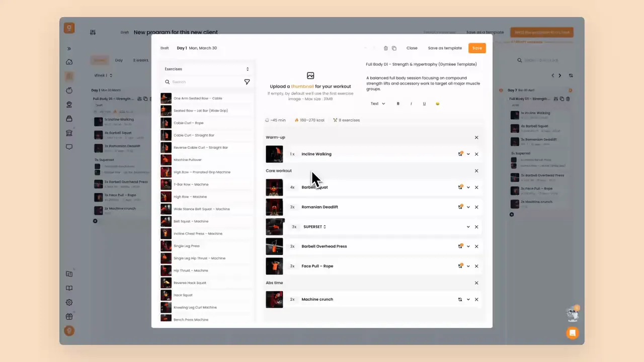
Task: Open the chat bubble at bottom right
Action: click(572, 333)
